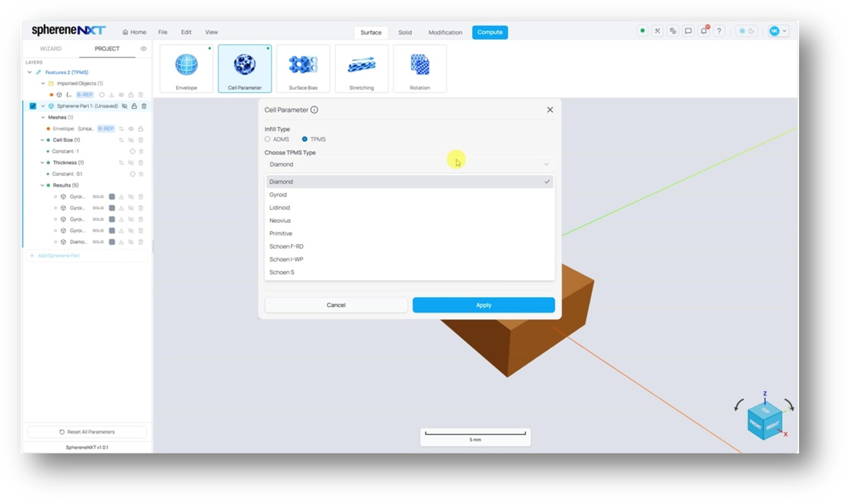Open the help question mark
Screen dimensions: 849x504
click(x=719, y=31)
